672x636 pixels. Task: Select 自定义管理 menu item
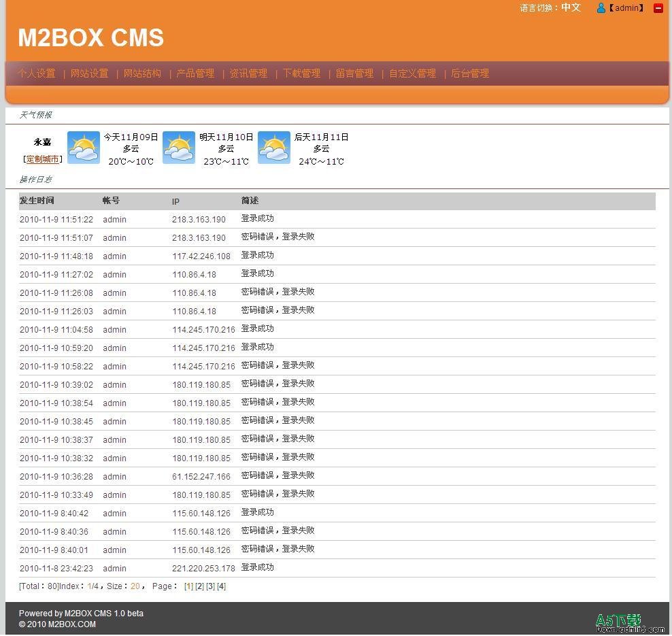tap(413, 73)
